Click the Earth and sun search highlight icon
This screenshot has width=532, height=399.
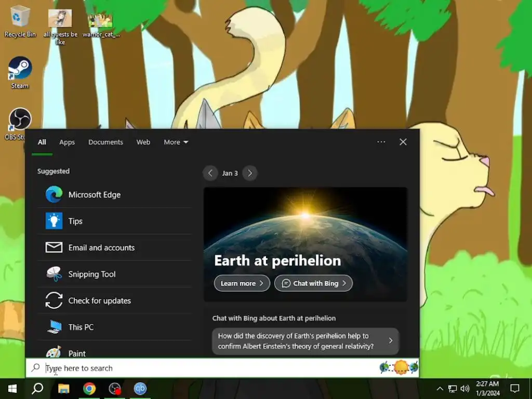(399, 368)
